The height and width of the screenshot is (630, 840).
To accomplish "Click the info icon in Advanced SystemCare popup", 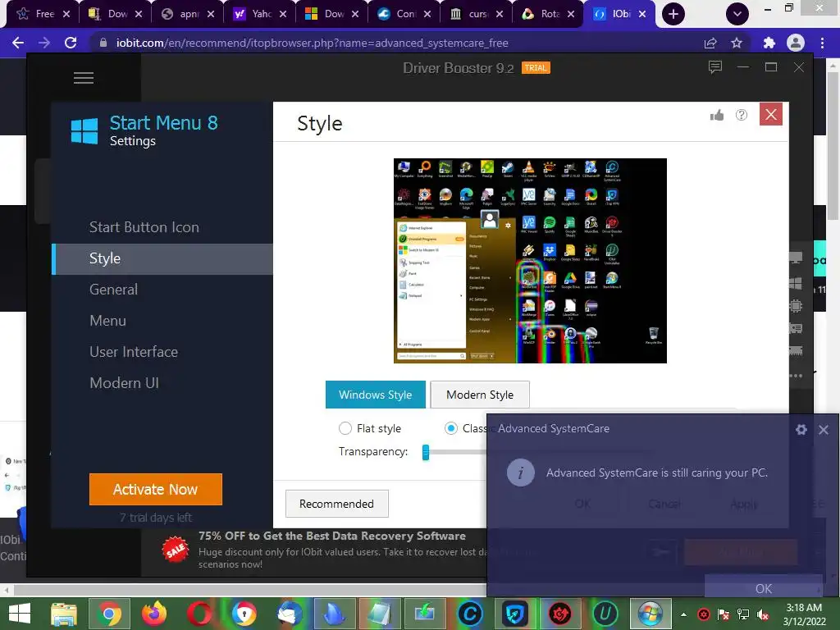I will click(x=520, y=473).
